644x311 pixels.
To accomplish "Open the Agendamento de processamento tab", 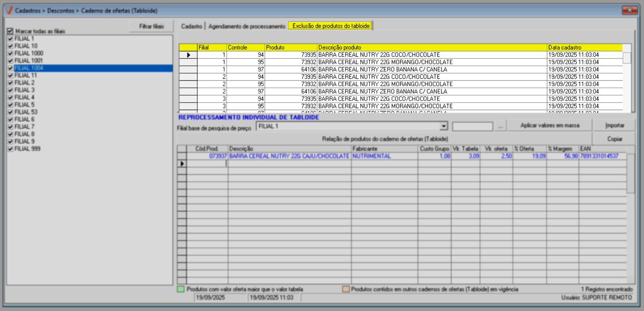I will click(247, 26).
